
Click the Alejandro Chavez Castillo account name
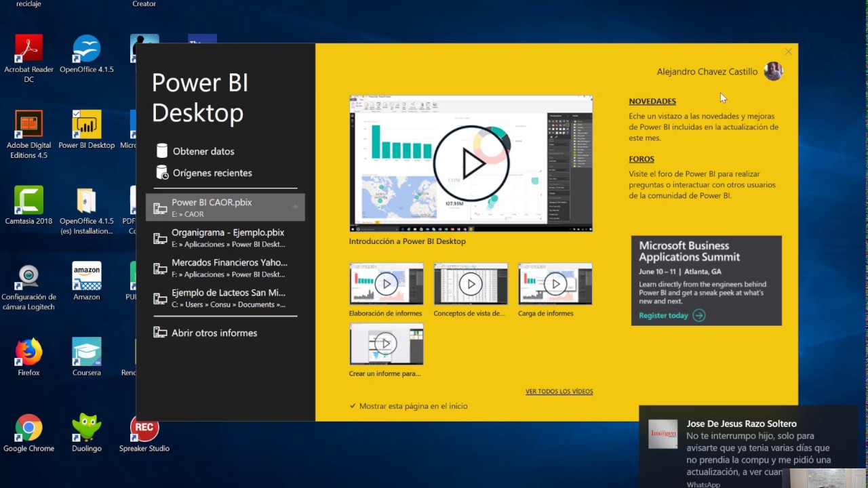[707, 72]
